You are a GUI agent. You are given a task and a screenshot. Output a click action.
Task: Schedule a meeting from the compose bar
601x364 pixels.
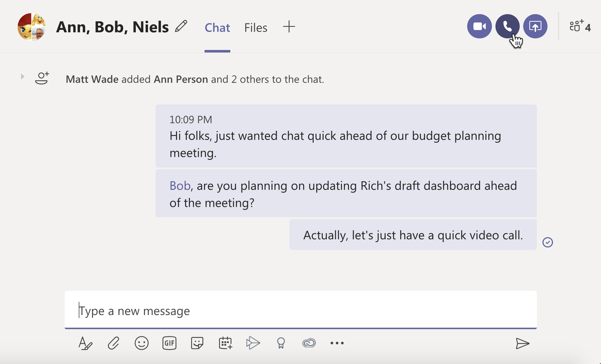(225, 343)
